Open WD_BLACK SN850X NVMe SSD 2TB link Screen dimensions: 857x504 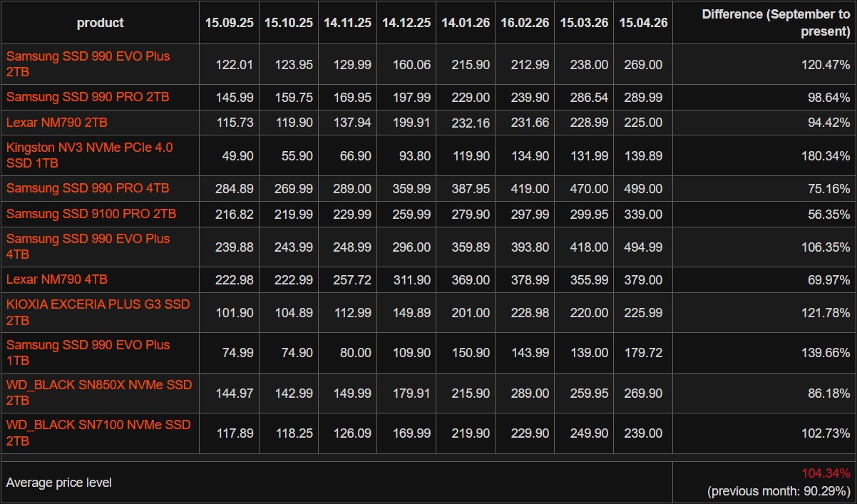(x=99, y=393)
